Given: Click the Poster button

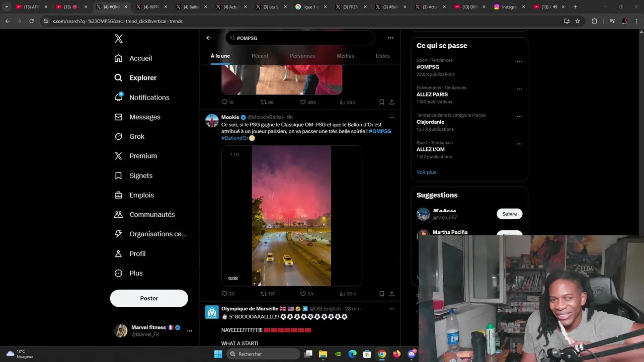Looking at the screenshot, I should click(149, 298).
